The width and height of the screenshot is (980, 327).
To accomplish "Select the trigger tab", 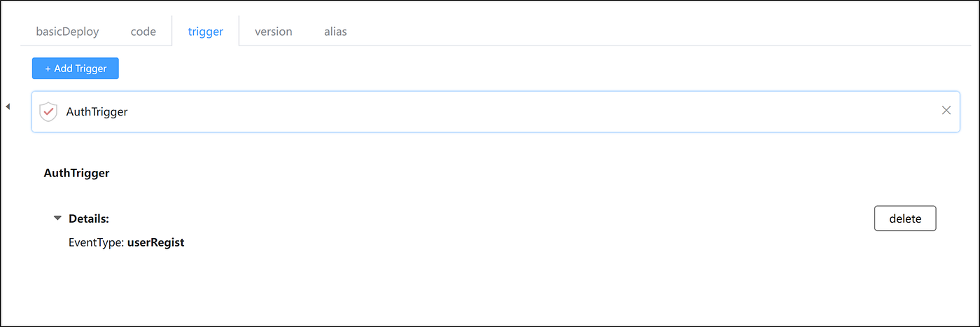I will coord(205,32).
